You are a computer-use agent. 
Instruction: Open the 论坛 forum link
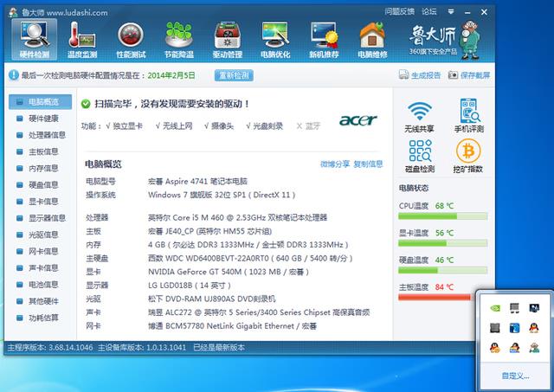(x=429, y=11)
